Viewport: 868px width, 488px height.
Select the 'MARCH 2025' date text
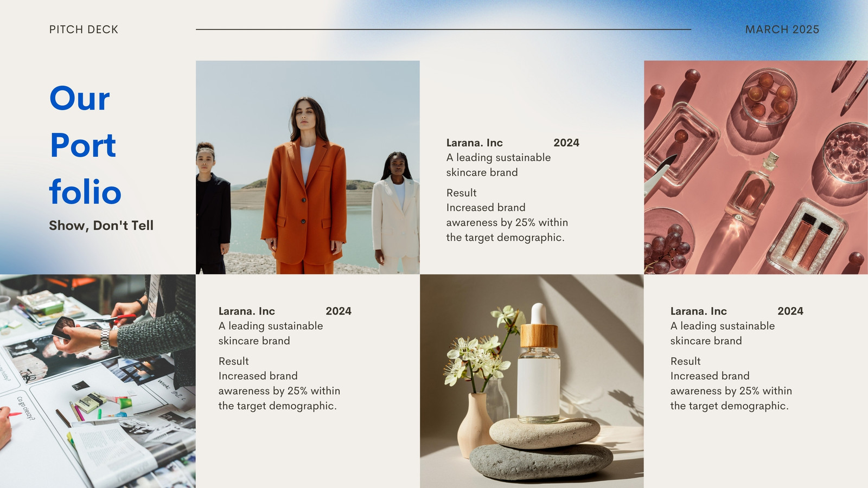[782, 30]
